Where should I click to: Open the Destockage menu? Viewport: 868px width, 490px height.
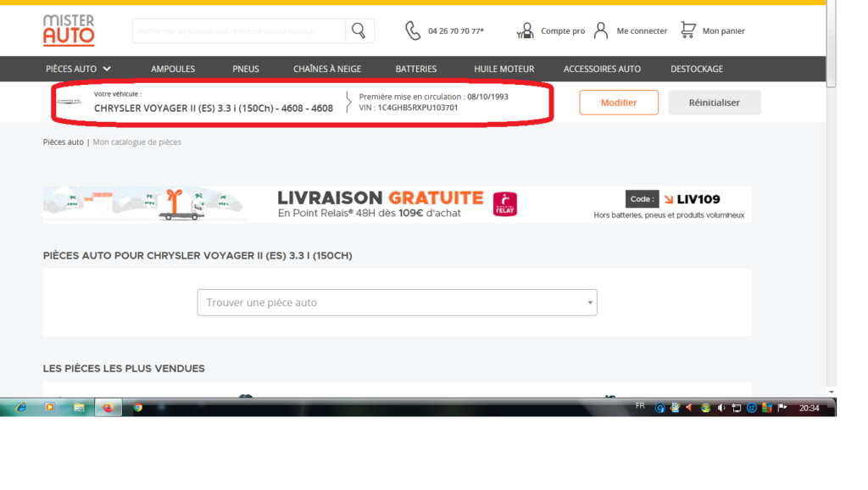tap(697, 69)
